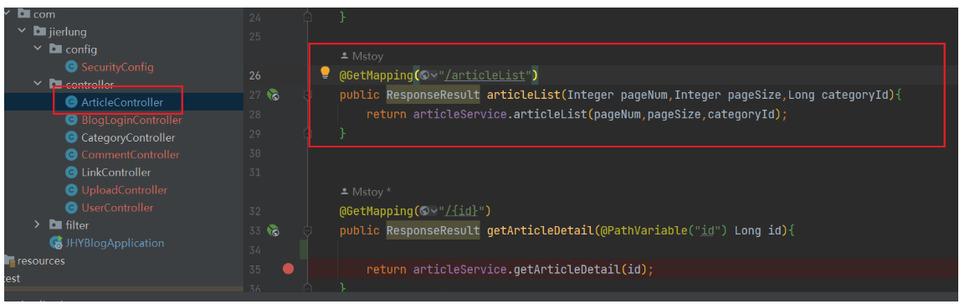This screenshot has width=980, height=304.
Task: Click the @GetMapping annotation on line 32
Action: [377, 211]
